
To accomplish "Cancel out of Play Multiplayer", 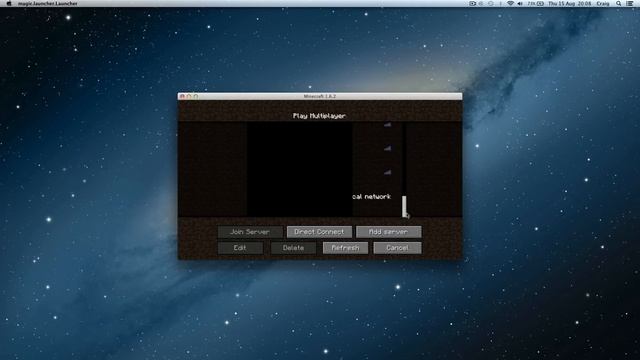I will pos(397,248).
